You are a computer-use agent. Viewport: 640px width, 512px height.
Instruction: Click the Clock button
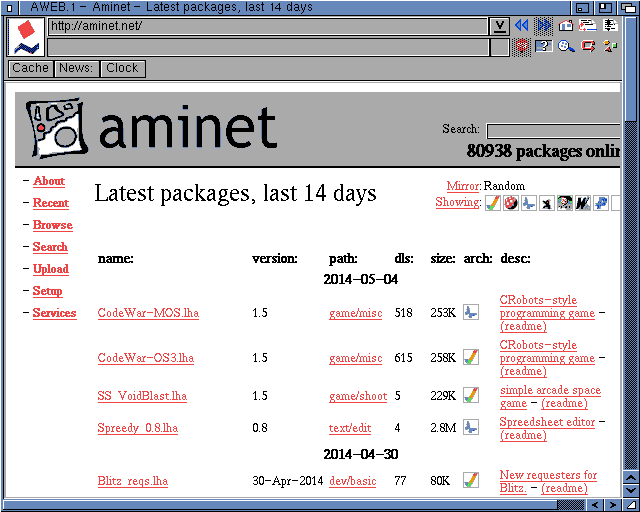click(x=122, y=68)
